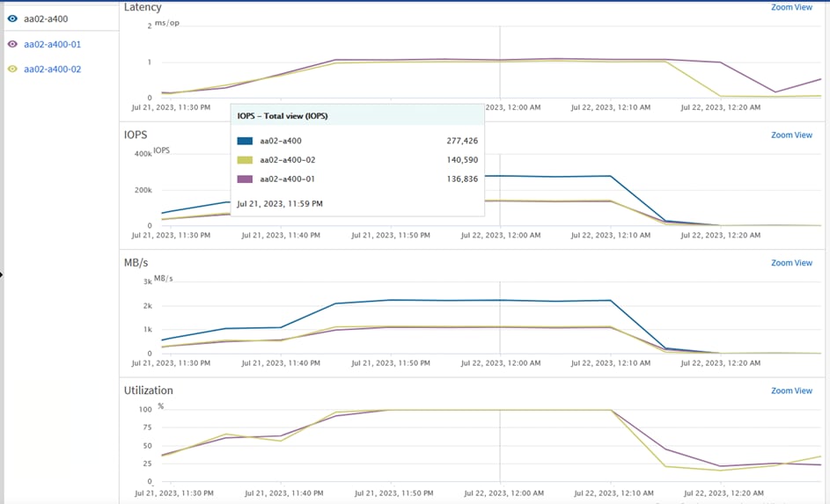This screenshot has height=504, width=830.
Task: Click MB/s axis label Jul 21, 11:50 PM
Action: (391, 363)
